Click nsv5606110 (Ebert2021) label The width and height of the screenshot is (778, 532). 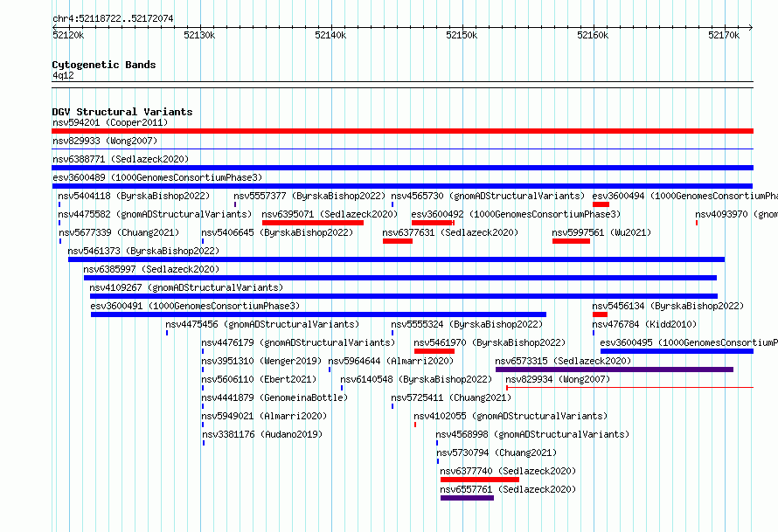pos(259,379)
